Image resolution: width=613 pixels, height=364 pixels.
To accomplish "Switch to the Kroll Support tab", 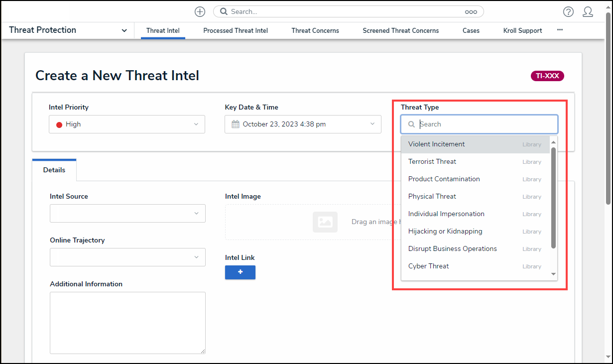I will [x=523, y=30].
